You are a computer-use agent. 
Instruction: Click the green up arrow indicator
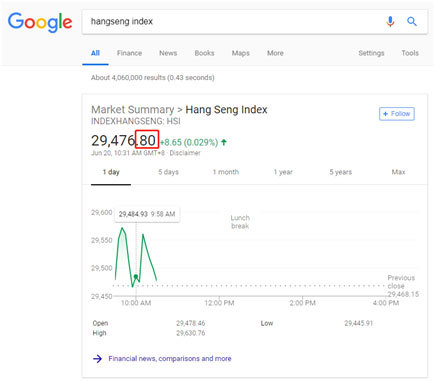point(224,142)
